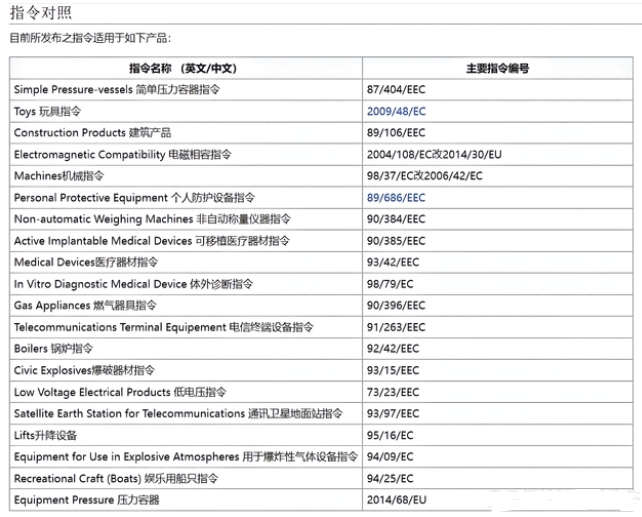Click the 93/42/EEC Medical Devices number
The image size is (642, 517).
[396, 262]
